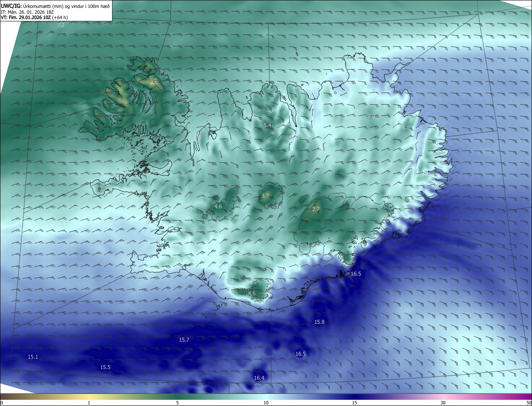Select the IT initial time line in header

click(x=29, y=12)
